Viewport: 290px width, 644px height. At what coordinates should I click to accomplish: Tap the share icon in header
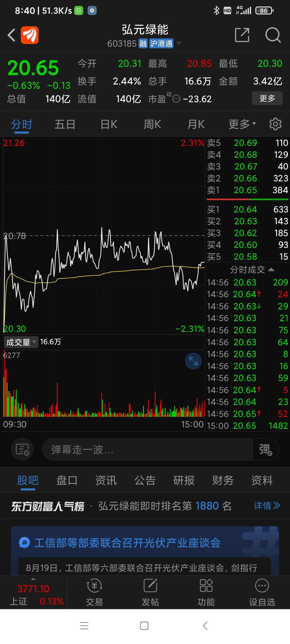pos(242,35)
